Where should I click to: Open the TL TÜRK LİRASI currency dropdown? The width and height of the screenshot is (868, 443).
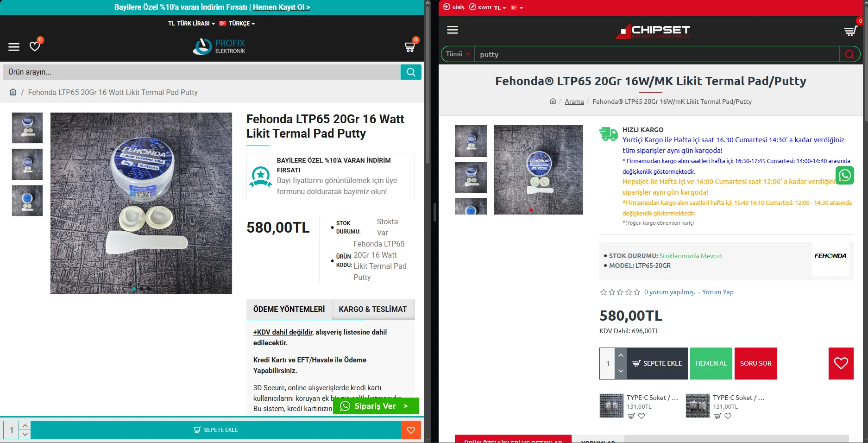tap(191, 23)
